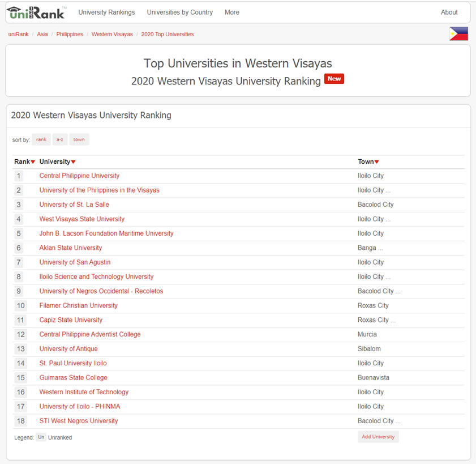This screenshot has width=476, height=464.
Task: Click the Add University button
Action: tap(378, 437)
